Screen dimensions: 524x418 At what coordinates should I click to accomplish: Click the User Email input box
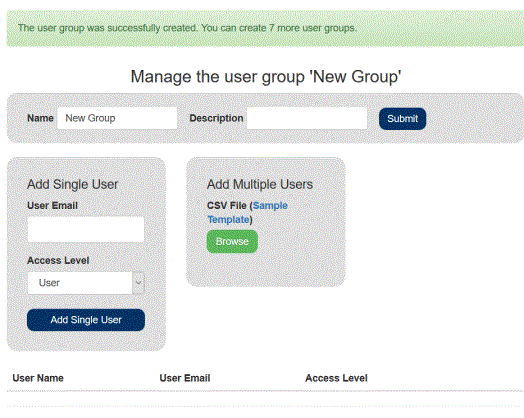click(x=86, y=230)
